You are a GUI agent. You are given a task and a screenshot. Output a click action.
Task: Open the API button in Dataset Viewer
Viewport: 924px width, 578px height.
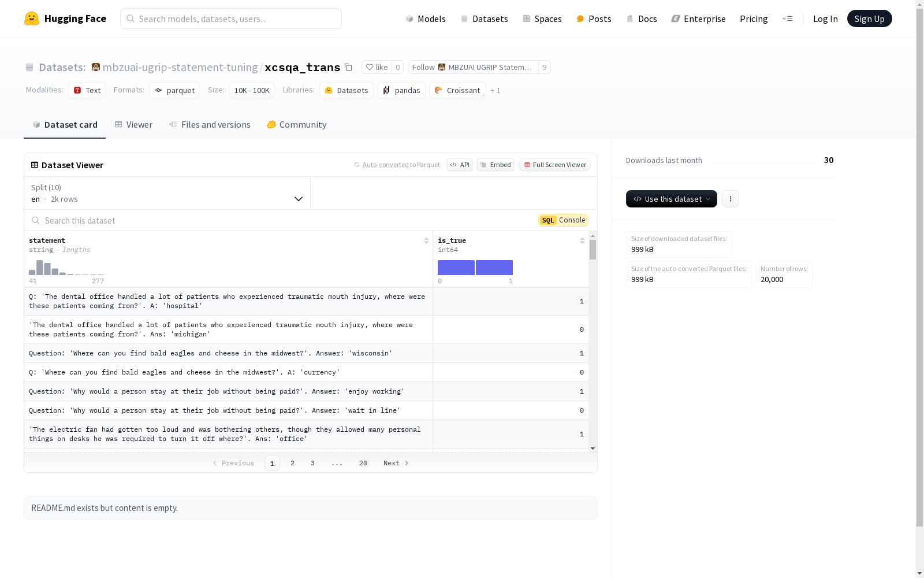(460, 165)
